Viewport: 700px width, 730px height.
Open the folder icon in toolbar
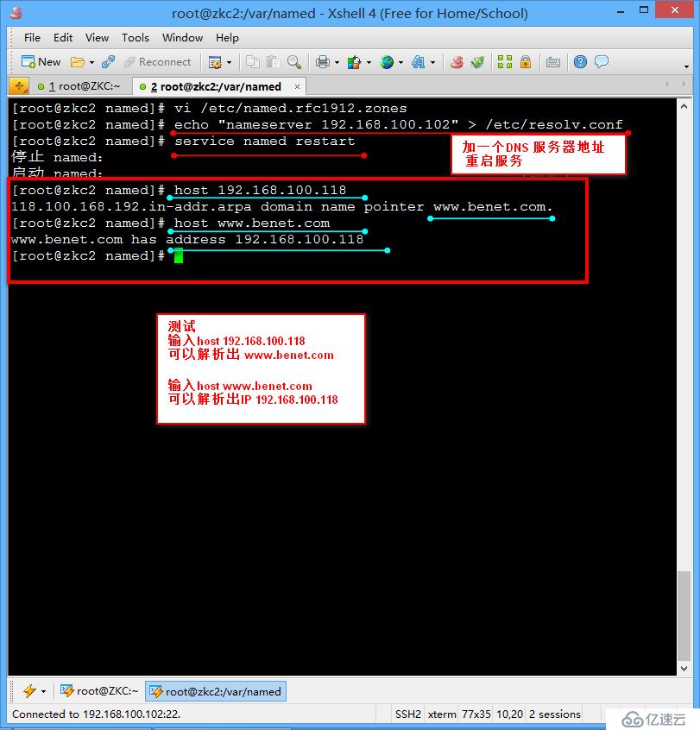(78, 62)
